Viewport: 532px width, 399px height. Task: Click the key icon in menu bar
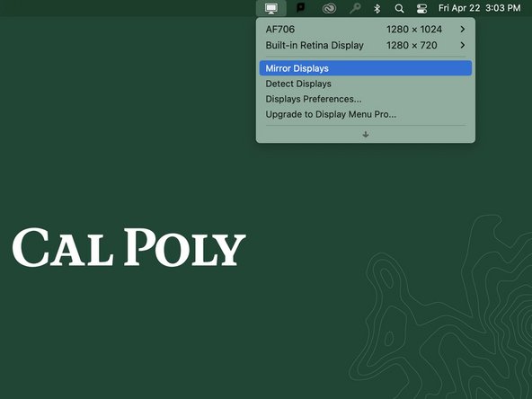(355, 8)
